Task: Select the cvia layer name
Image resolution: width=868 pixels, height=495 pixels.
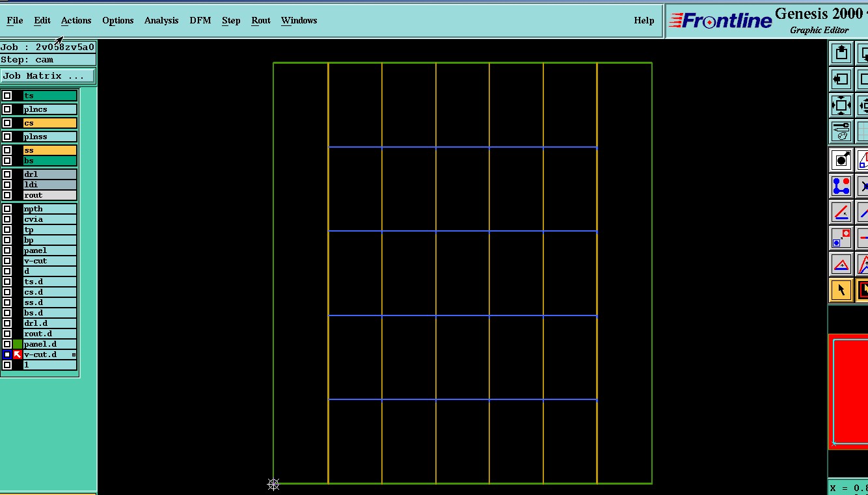Action: [x=50, y=219]
